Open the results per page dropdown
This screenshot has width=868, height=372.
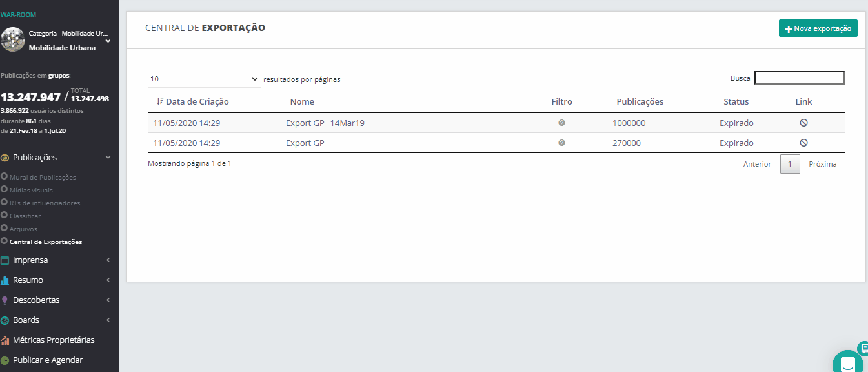click(x=204, y=79)
